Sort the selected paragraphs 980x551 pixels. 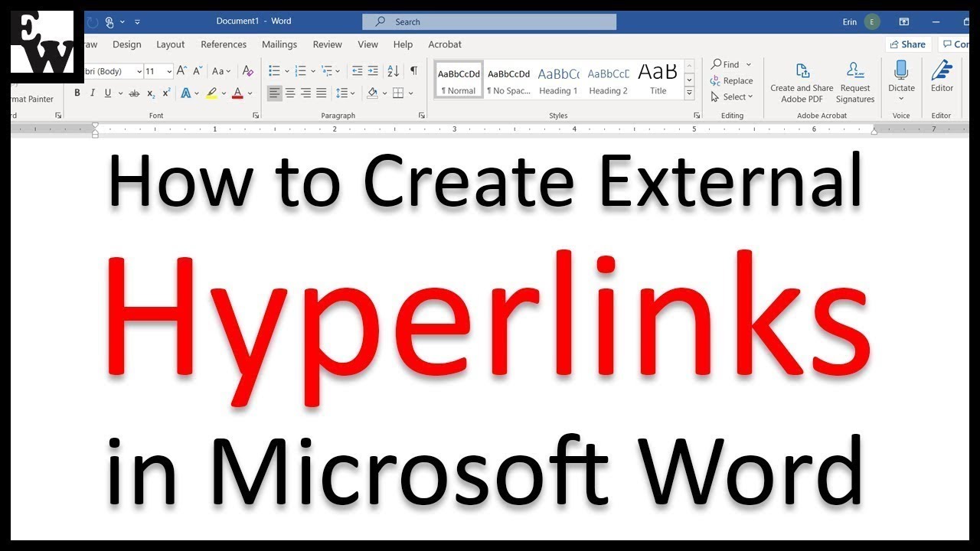(394, 71)
